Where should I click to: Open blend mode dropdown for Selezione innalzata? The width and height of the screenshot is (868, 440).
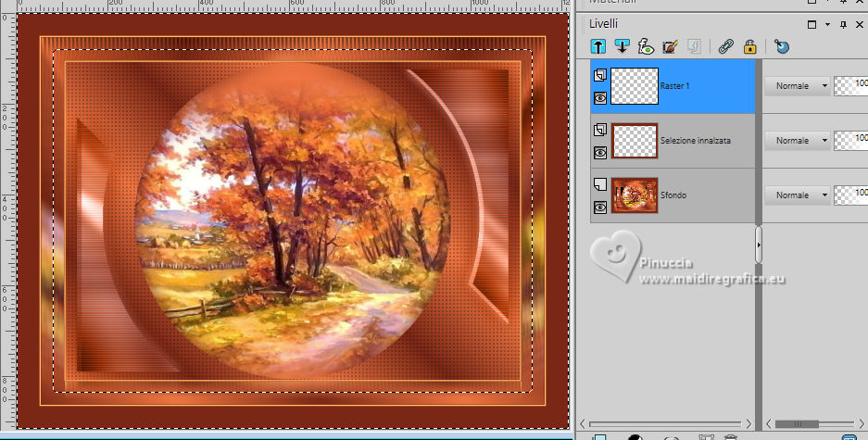[x=798, y=141]
